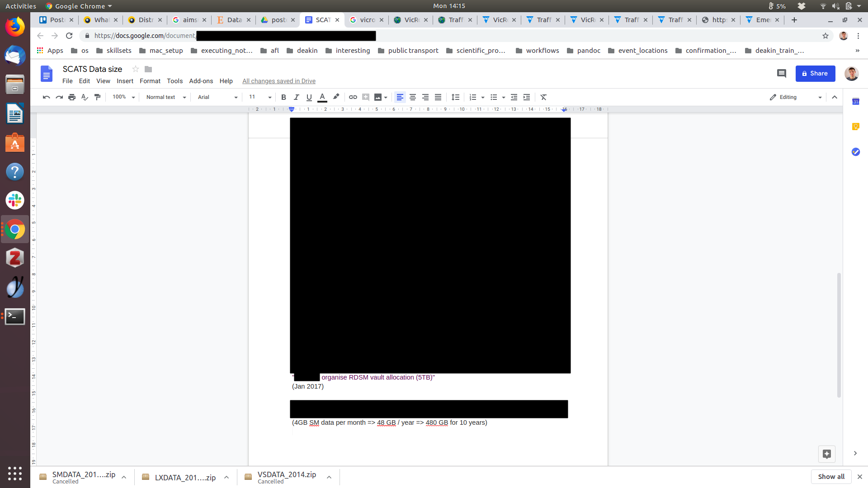Open Slack from the Ubuntu dock

point(15,200)
